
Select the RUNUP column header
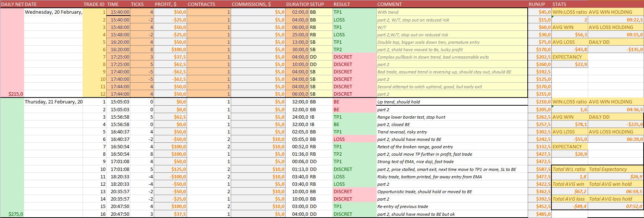(x=540, y=4)
